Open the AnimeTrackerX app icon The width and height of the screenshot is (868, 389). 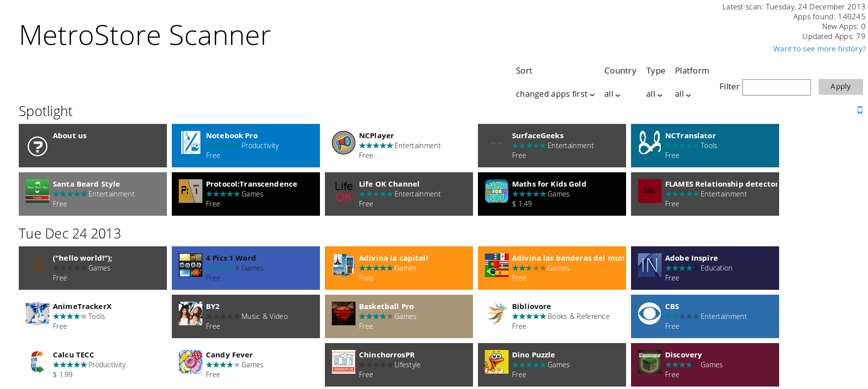38,313
